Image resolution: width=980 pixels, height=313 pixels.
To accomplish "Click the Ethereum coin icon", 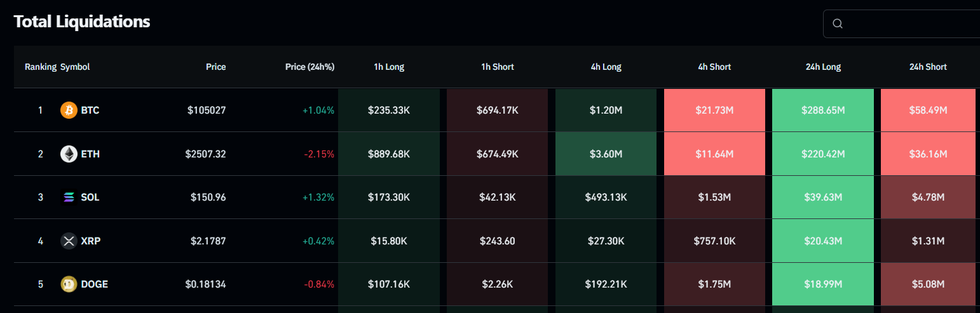I will 69,154.
